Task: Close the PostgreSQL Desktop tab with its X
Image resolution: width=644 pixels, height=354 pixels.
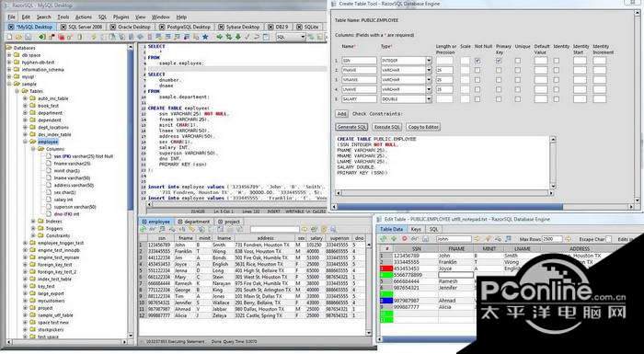Action: pyautogui.click(x=162, y=27)
